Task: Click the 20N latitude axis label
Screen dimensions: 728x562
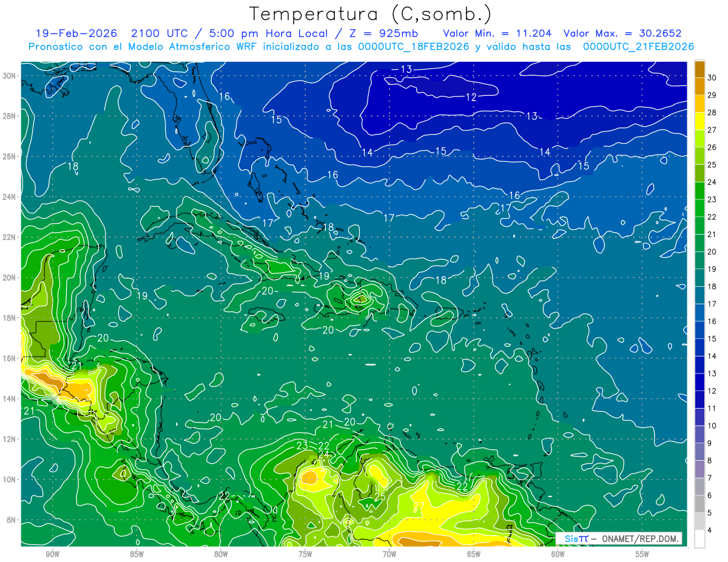Action: pyautogui.click(x=9, y=278)
